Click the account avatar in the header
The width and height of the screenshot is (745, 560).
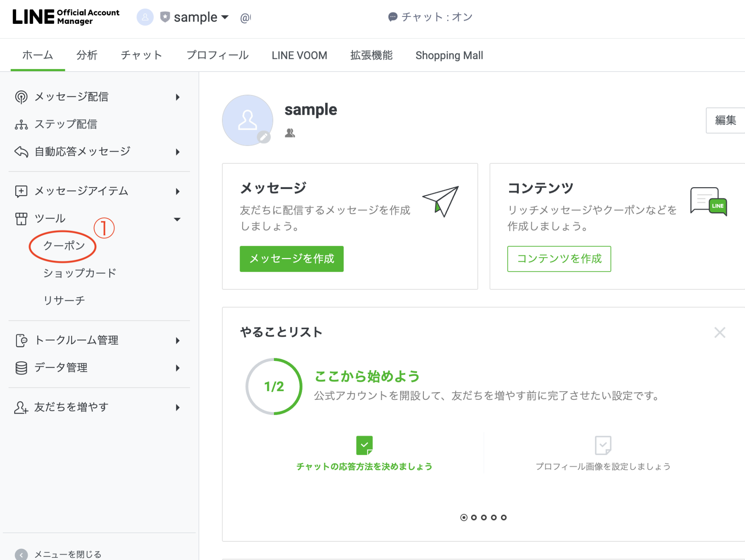pyautogui.click(x=145, y=17)
